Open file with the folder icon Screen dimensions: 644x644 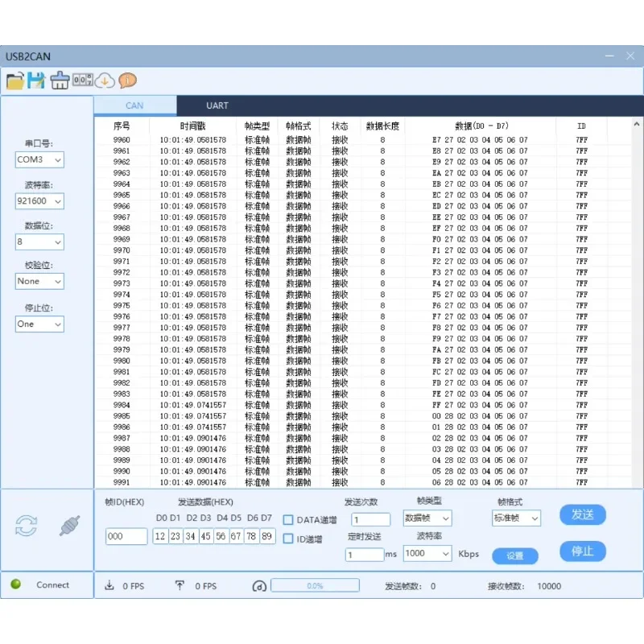pos(15,80)
